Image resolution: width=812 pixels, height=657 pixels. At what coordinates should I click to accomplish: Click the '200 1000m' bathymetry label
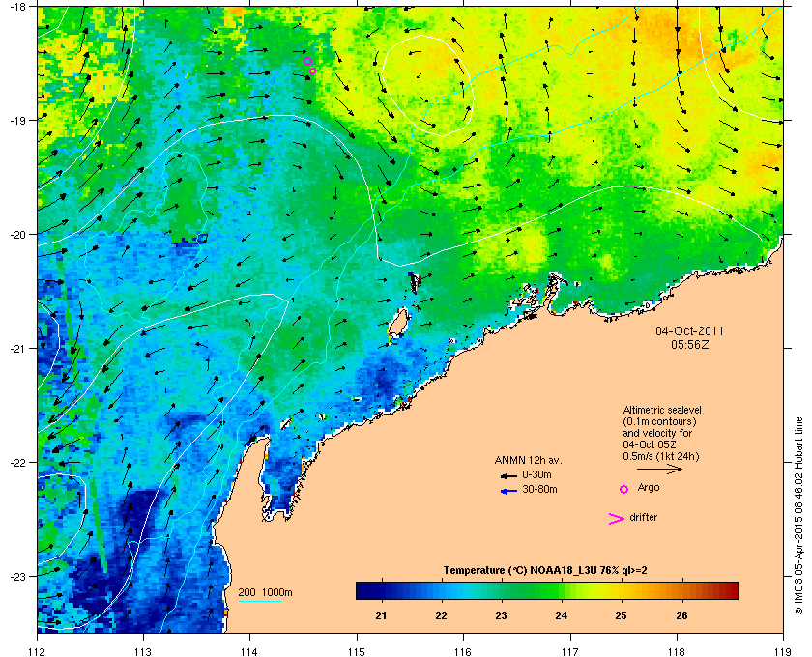coord(265,592)
